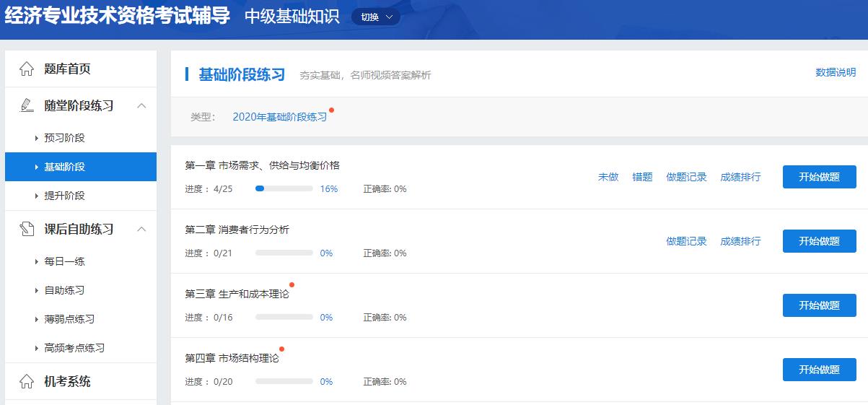
Task: Click 开始做题 for 第一章 市场需求
Action: pyautogui.click(x=819, y=177)
